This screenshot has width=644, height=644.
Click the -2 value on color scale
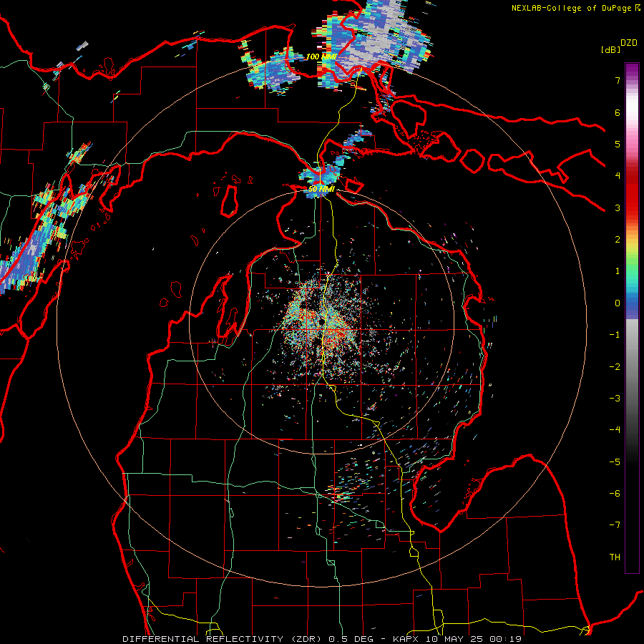[615, 367]
